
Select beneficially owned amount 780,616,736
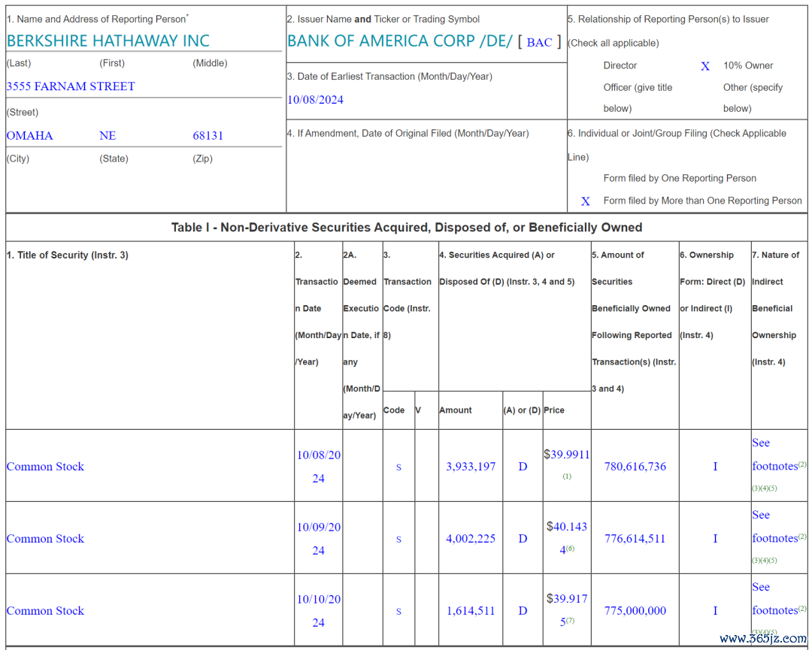point(635,467)
